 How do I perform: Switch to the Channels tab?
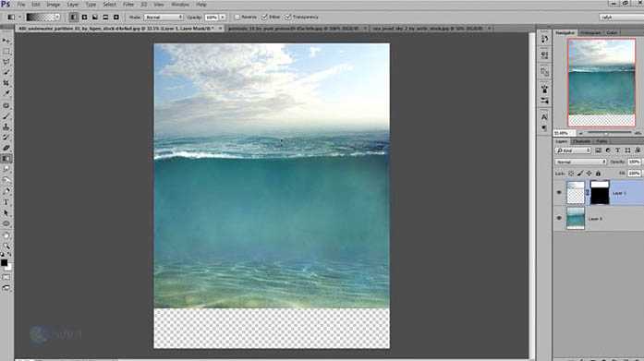pos(581,141)
